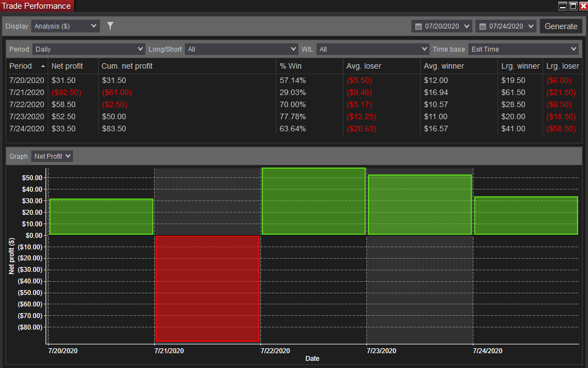Expand the Period Daily dropdown
This screenshot has height=368, width=588.
click(88, 49)
